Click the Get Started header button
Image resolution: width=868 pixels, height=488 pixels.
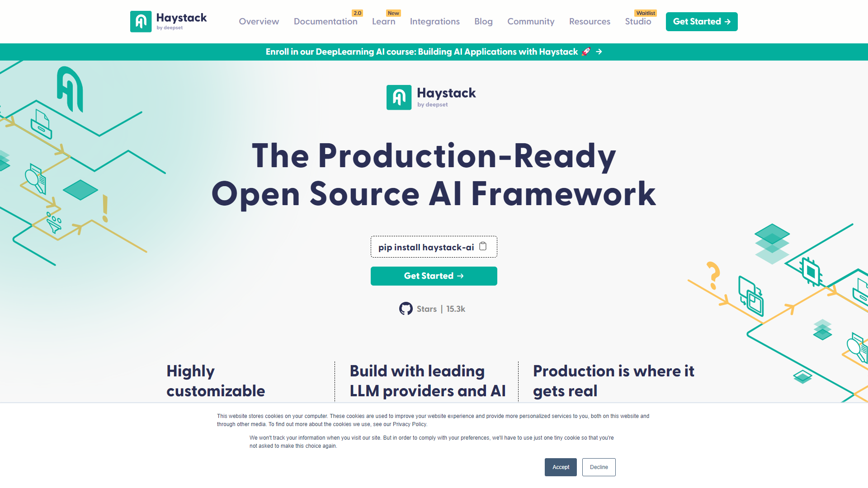coord(702,21)
